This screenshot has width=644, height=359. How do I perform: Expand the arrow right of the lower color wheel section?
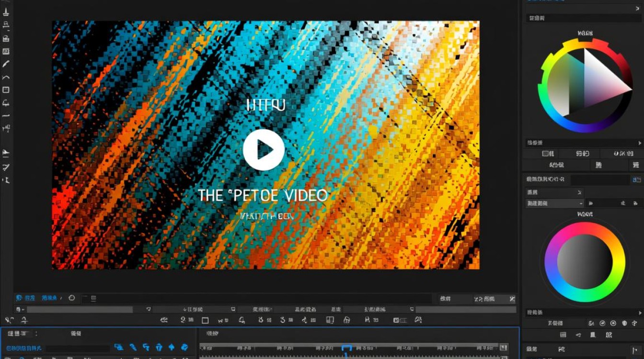pos(639,313)
